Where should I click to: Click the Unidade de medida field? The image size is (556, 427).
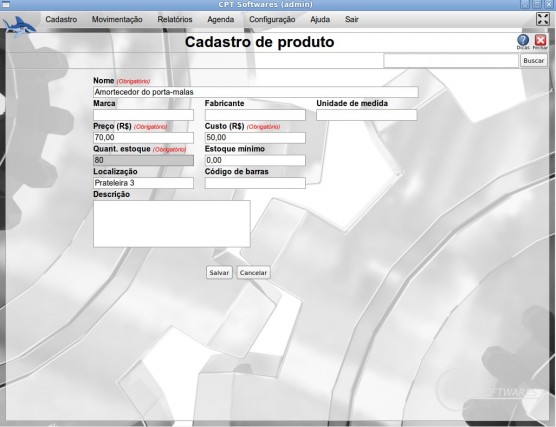click(367, 115)
